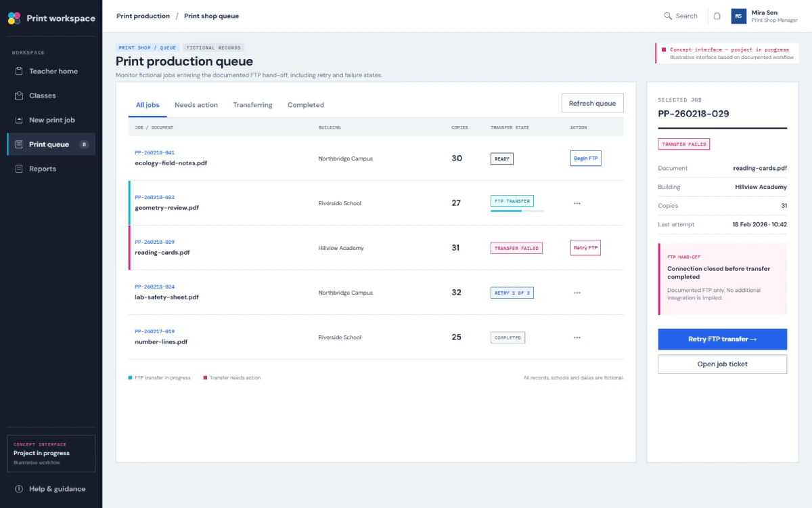Click the Retry FTP transfer button
Screen dimensions: 812x508
tap(722, 339)
